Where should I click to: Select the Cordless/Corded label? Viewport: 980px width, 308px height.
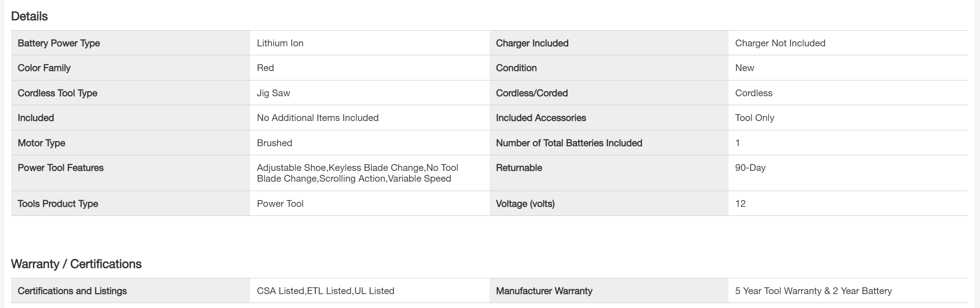coord(531,93)
